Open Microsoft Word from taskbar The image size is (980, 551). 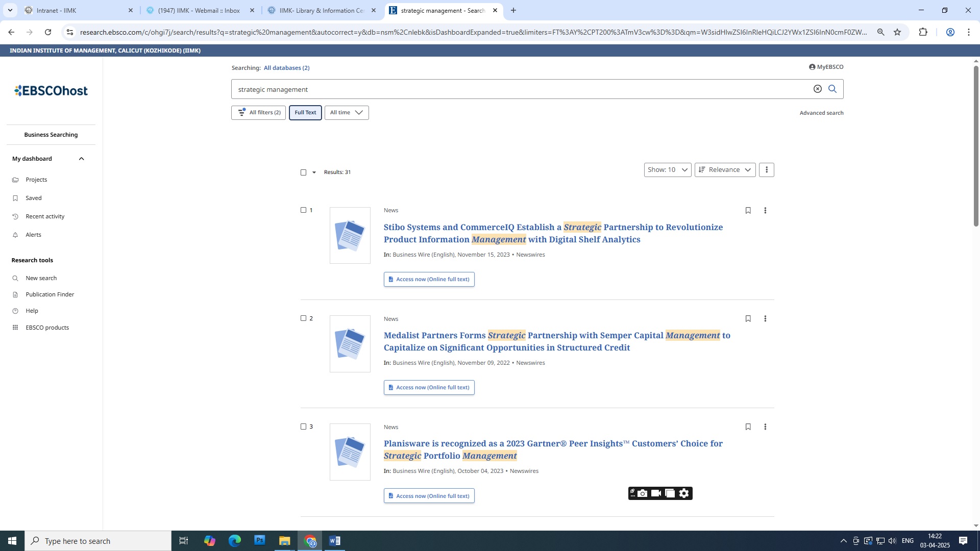334,541
